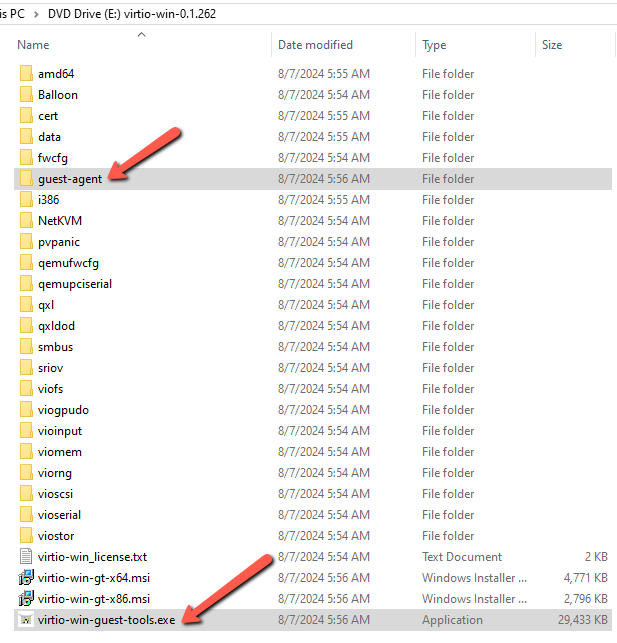Screen dimensions: 617x643
Task: Click the amd64 folder icon
Action: [26, 73]
